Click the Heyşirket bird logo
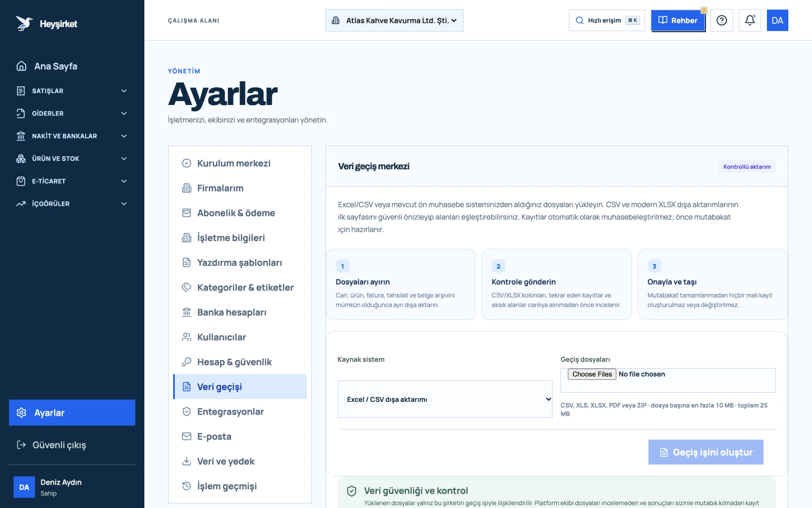This screenshot has width=812, height=508. coord(24,23)
